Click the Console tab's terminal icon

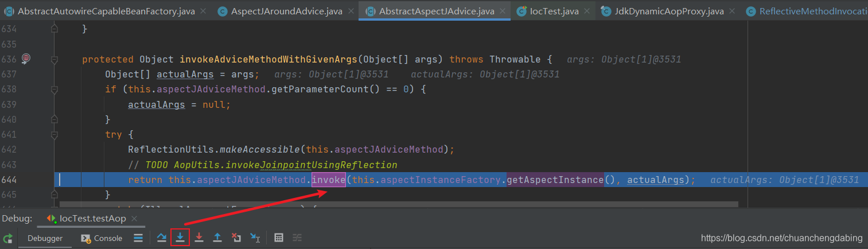(85, 238)
